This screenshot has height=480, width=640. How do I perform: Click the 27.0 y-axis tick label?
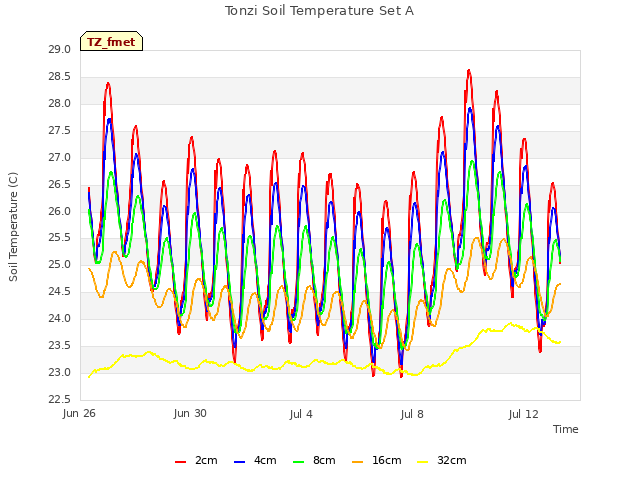pos(60,158)
